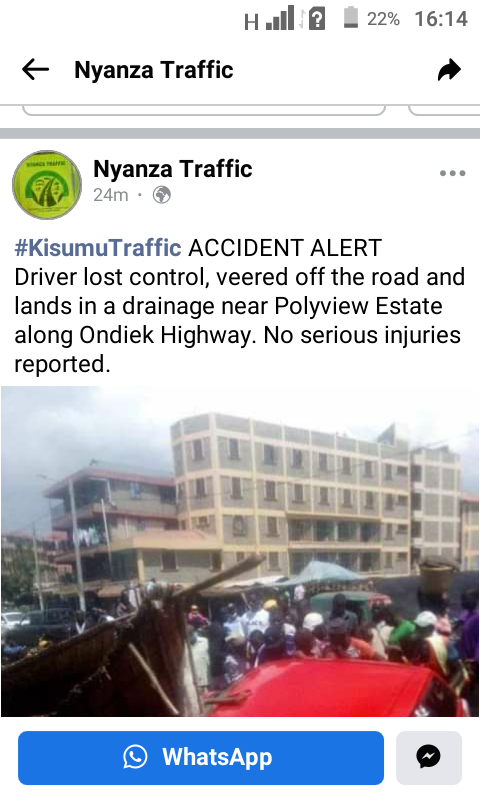This screenshot has width=480, height=800.
Task: Tap the partially visible rounded box under header
Action: tap(204, 110)
